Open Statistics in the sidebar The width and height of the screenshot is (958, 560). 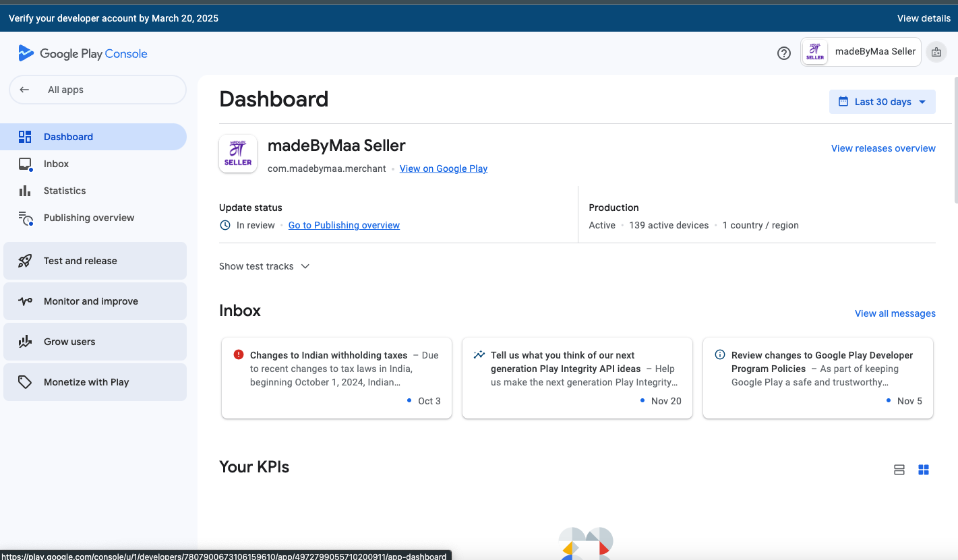coord(65,191)
